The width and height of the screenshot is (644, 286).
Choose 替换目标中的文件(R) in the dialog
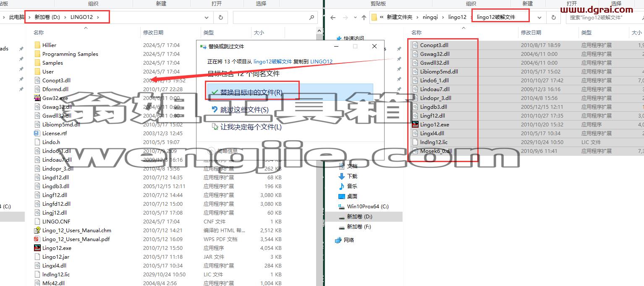(x=290, y=92)
